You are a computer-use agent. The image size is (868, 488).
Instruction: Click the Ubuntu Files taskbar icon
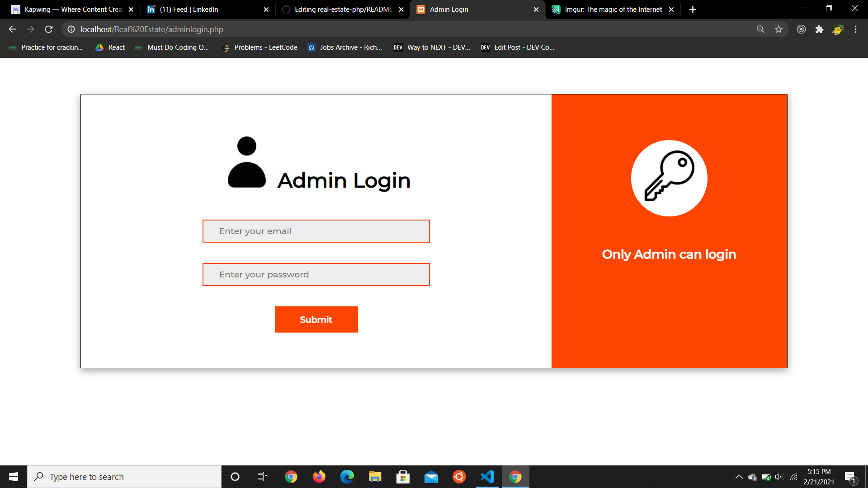459,477
